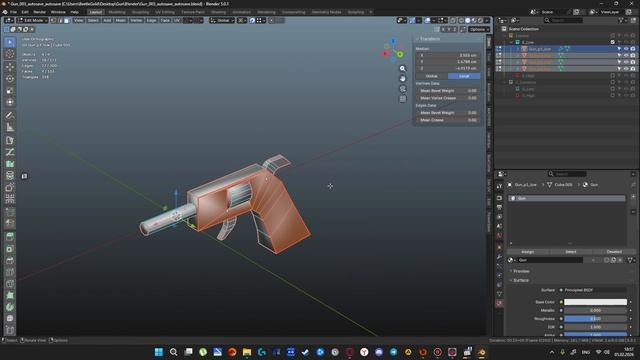This screenshot has height=360, width=640.
Task: Disable render camera icon for Gun_p1_low
Action: click(x=633, y=49)
